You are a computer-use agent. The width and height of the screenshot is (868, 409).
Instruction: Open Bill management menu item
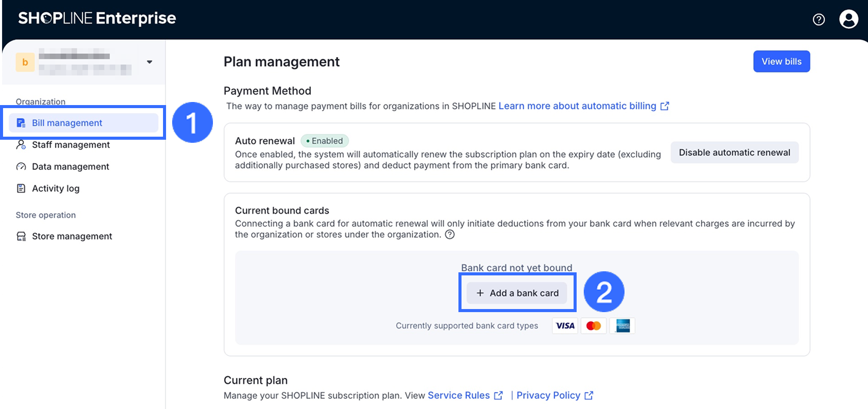[84, 123]
